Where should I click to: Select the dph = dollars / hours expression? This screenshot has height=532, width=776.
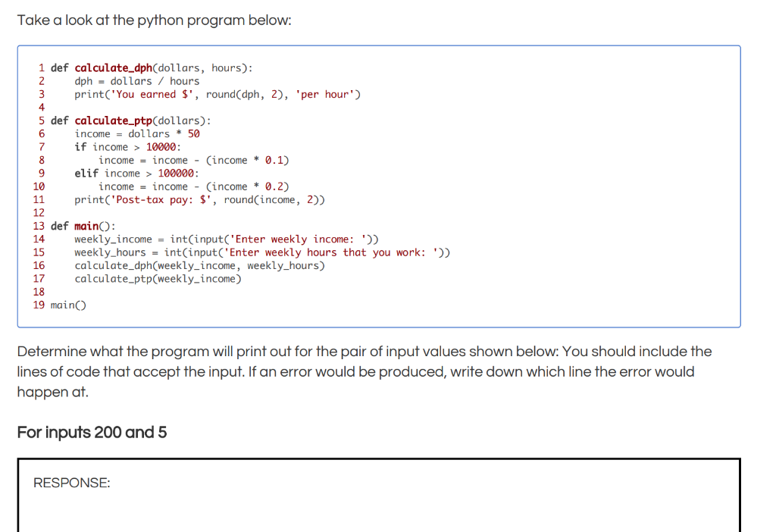coord(136,80)
